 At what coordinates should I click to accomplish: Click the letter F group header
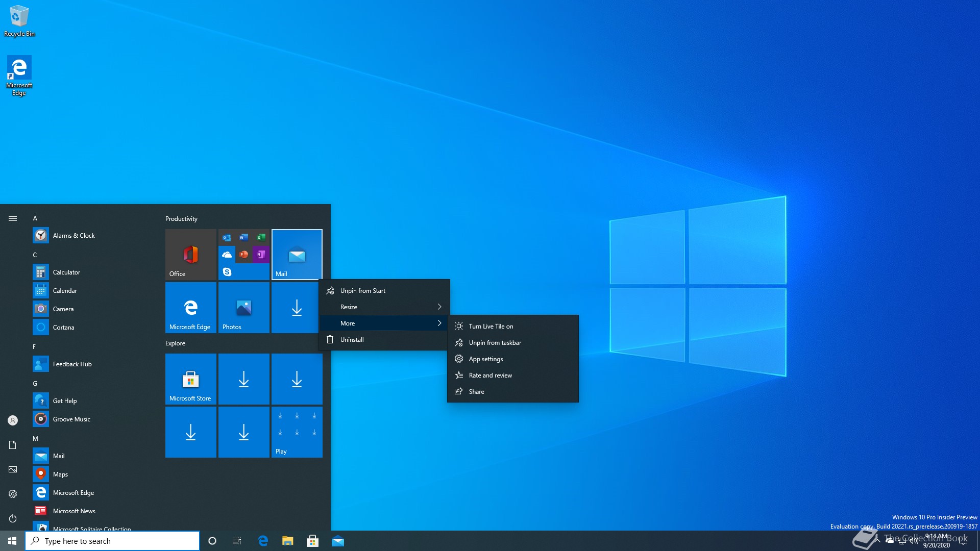(x=34, y=347)
